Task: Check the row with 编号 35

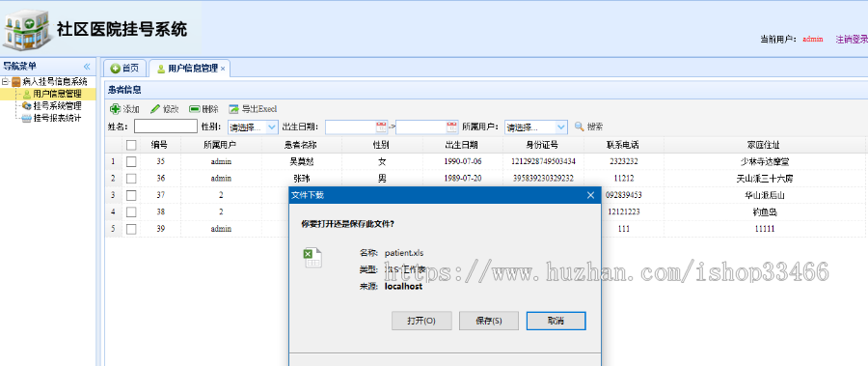Action: [131, 162]
